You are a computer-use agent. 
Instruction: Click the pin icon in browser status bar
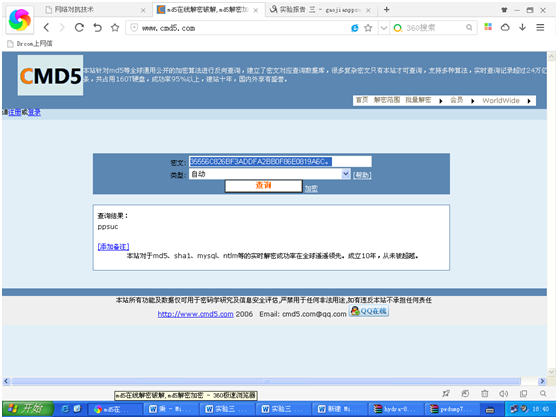coord(446,393)
